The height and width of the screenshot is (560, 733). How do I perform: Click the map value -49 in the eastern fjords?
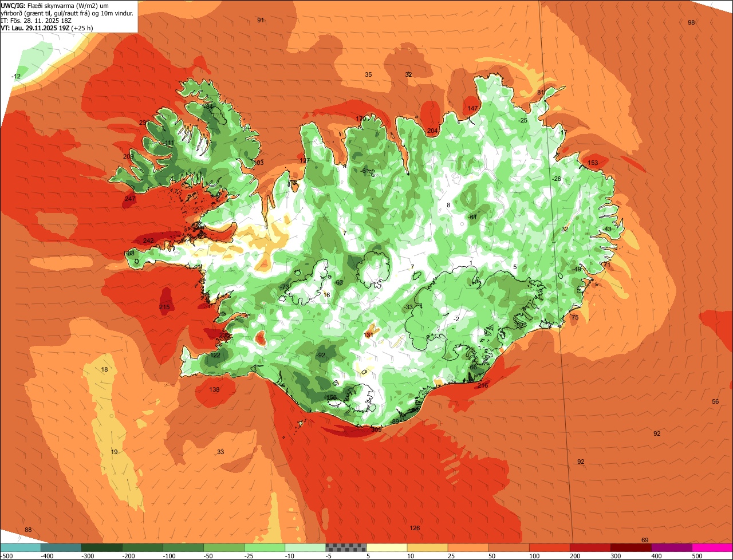click(576, 269)
